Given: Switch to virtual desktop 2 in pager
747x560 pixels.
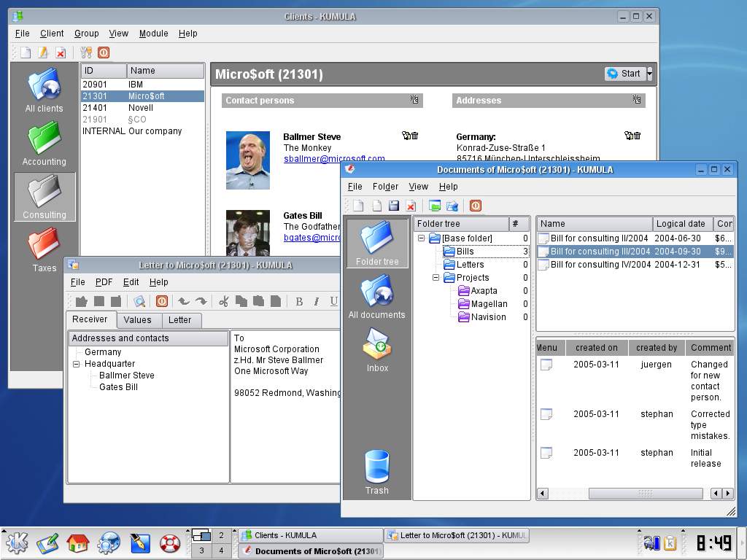Looking at the screenshot, I should pyautogui.click(x=221, y=535).
